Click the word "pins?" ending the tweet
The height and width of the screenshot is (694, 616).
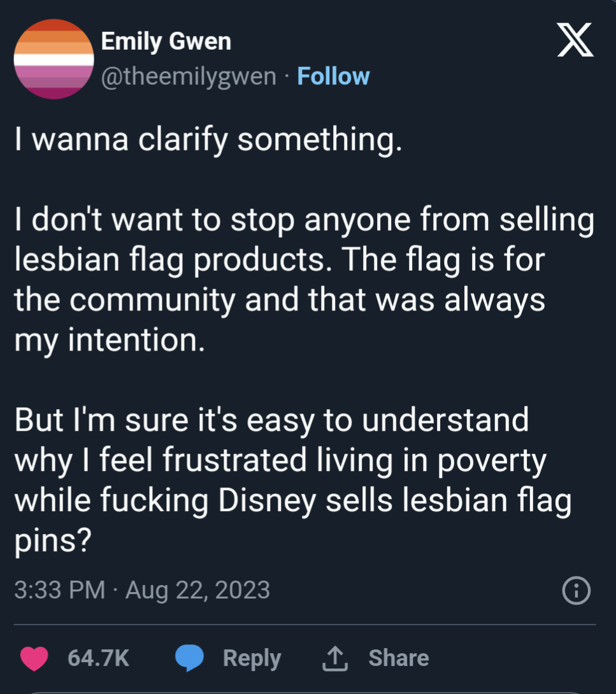click(x=54, y=540)
